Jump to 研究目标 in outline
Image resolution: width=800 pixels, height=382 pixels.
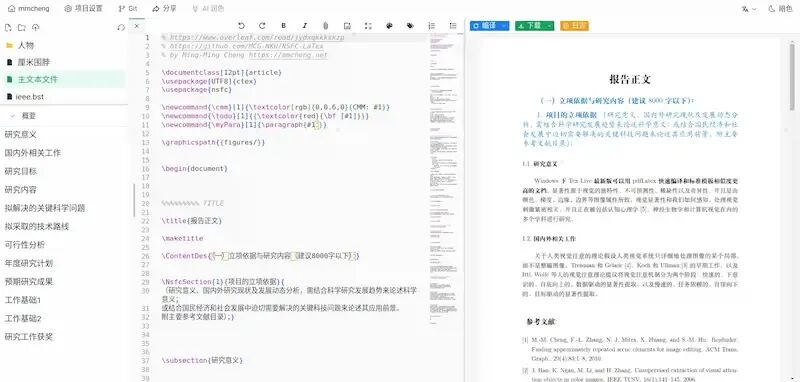coord(20,171)
